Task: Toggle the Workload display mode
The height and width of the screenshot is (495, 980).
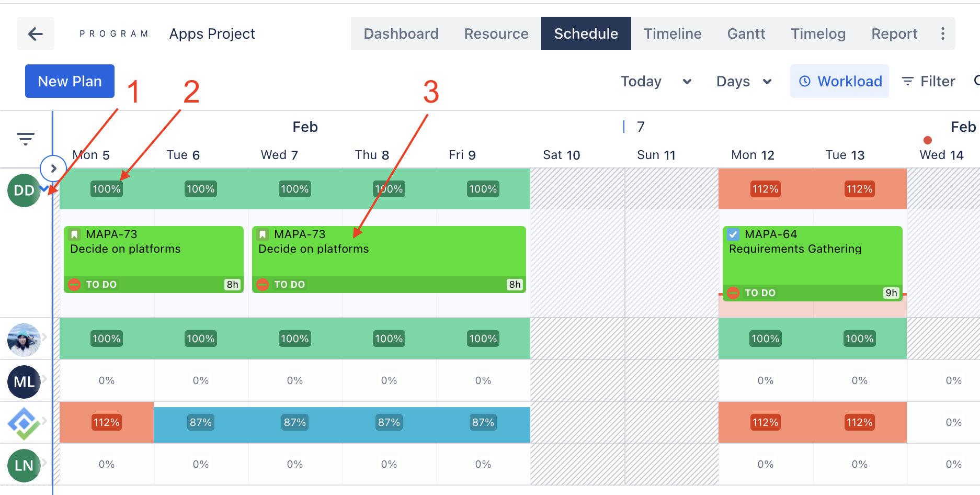Action: point(839,81)
